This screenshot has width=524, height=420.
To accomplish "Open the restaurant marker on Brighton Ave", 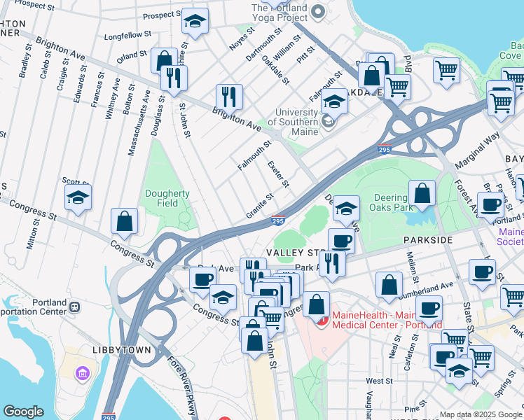I will tap(228, 96).
